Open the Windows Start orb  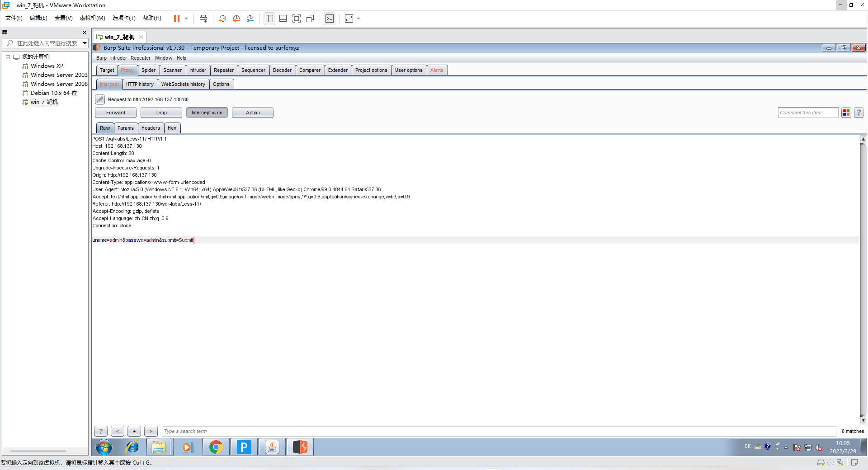[104, 447]
